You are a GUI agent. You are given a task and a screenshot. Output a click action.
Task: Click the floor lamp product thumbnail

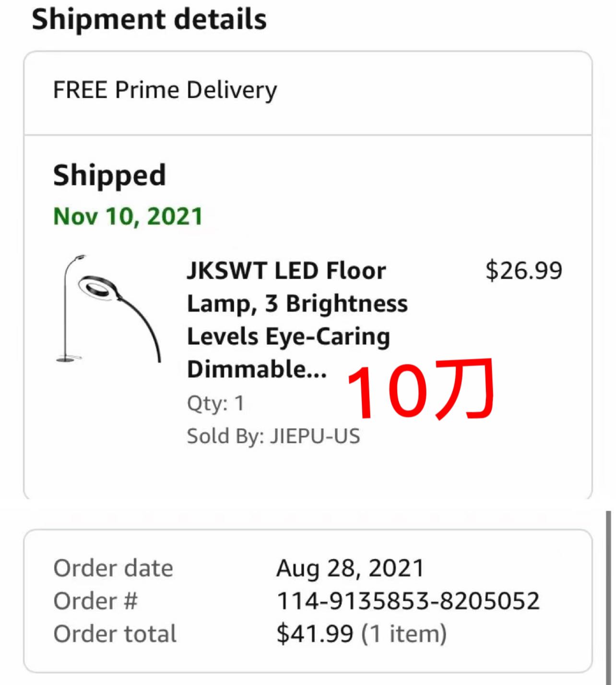click(x=108, y=309)
